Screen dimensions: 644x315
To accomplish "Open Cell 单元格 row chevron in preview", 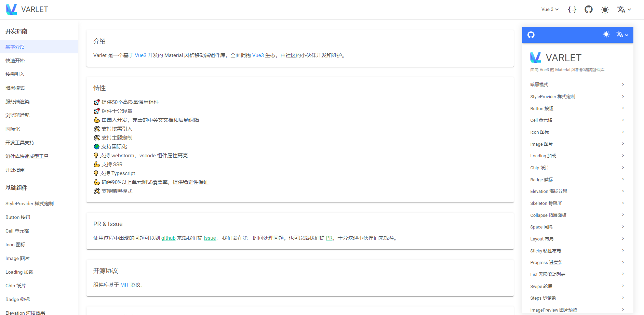I will pos(623,120).
